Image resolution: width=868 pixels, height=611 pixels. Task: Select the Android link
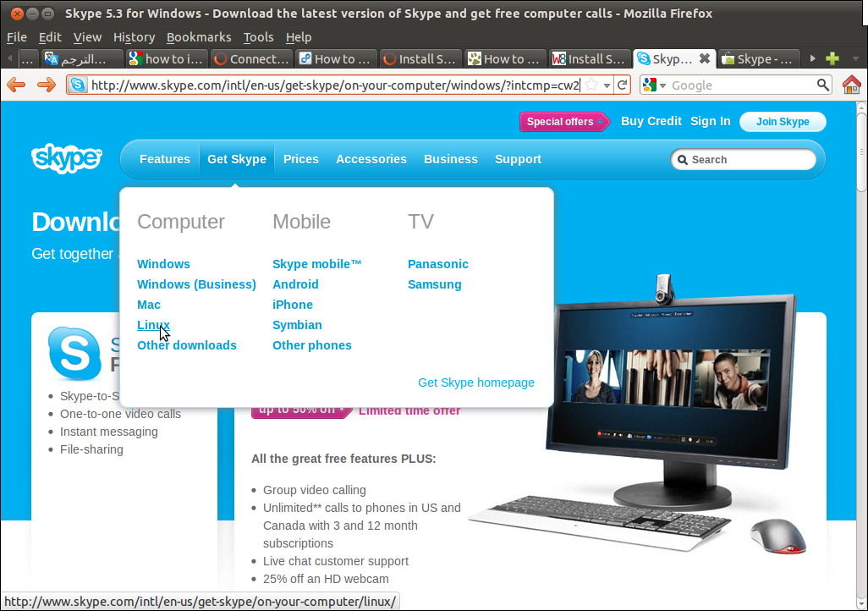(295, 284)
